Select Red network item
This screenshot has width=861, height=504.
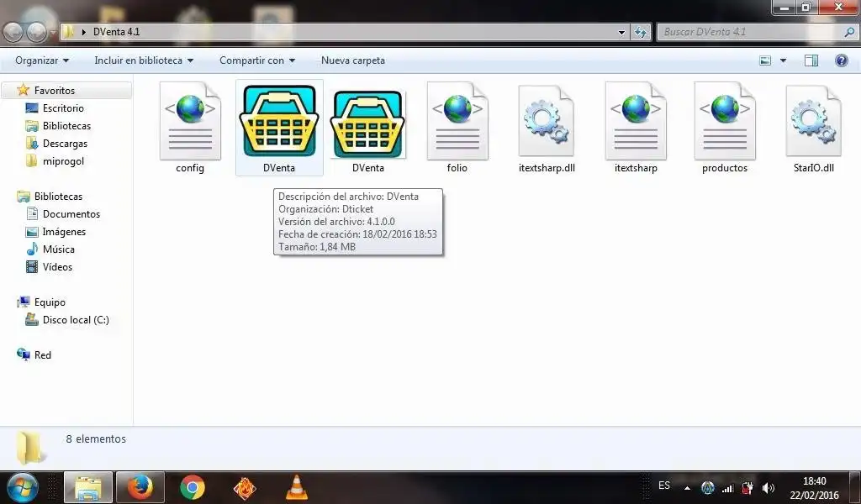(42, 354)
